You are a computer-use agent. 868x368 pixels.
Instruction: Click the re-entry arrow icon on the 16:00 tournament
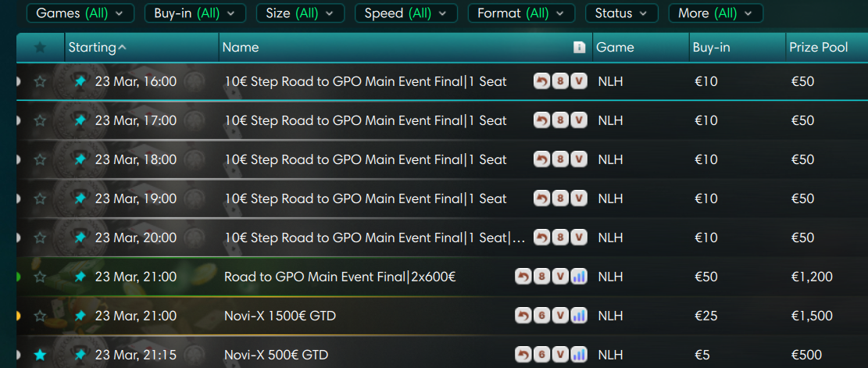pos(541,81)
